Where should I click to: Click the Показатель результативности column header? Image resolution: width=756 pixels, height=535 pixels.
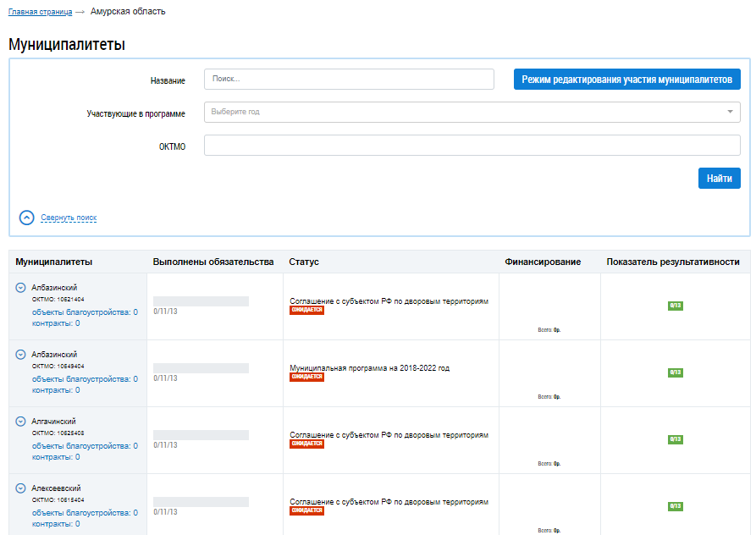pos(673,262)
